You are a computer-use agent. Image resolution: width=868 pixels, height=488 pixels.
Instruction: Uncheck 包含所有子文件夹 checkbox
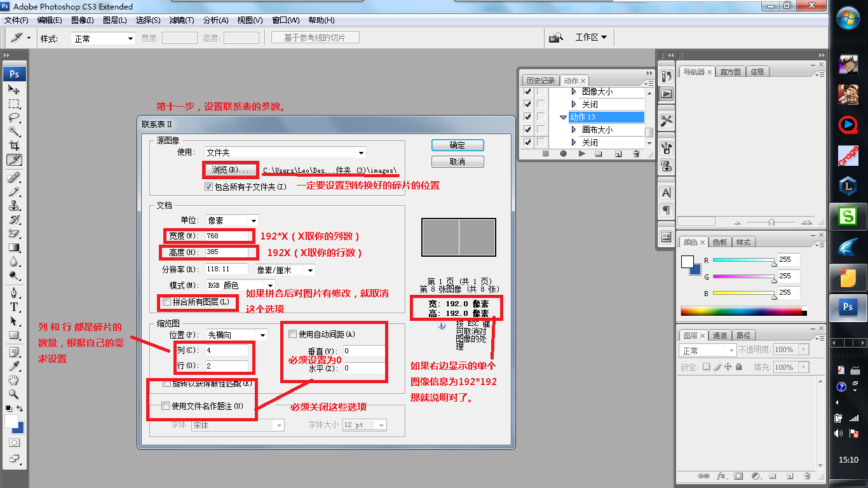[x=208, y=187]
